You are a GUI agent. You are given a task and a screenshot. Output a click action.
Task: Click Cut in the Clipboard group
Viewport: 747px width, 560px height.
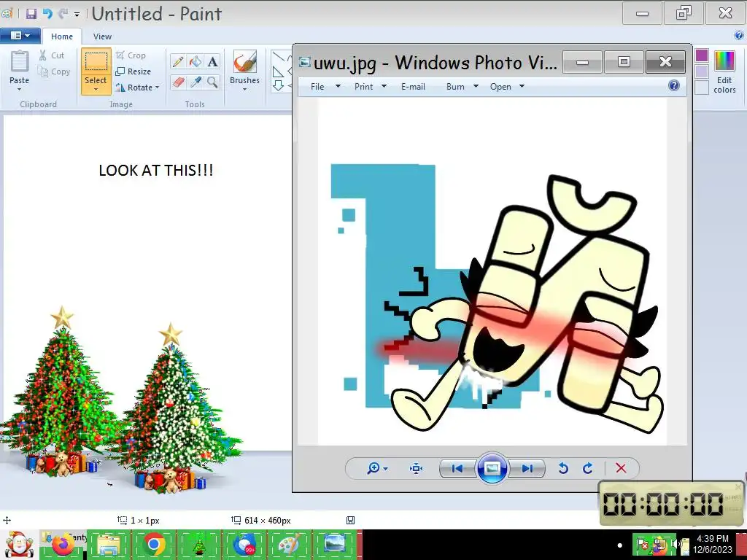(x=52, y=55)
